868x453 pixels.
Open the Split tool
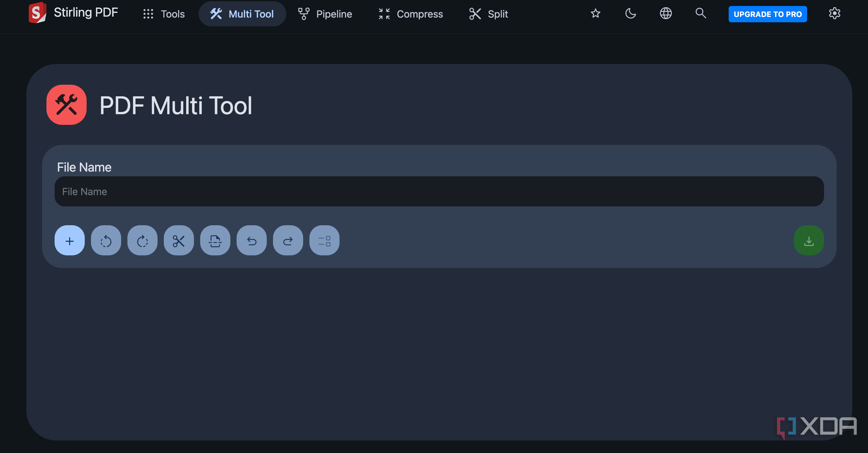coord(489,14)
